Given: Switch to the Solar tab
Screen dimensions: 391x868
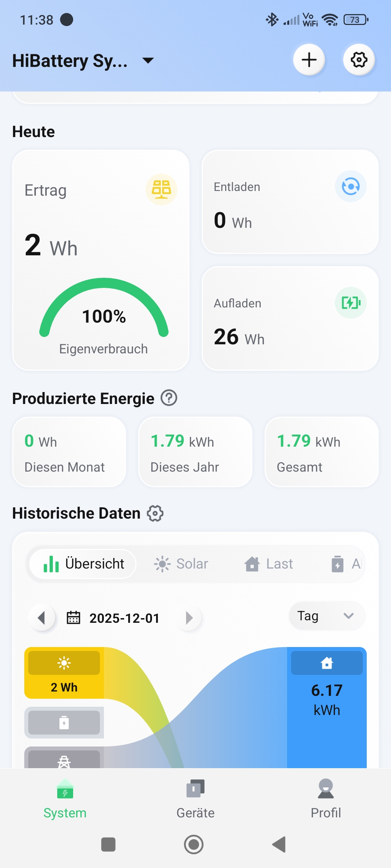Looking at the screenshot, I should [181, 564].
